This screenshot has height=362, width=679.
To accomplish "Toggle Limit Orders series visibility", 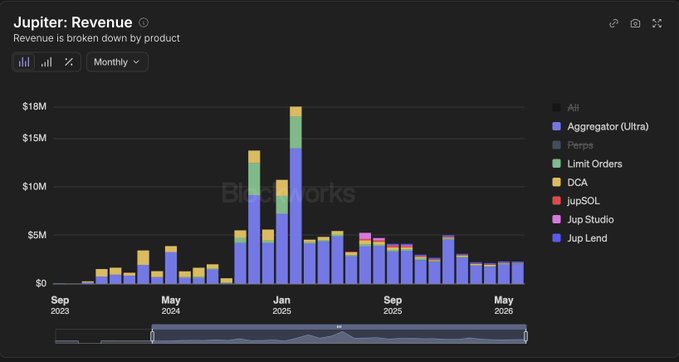I will tap(587, 164).
